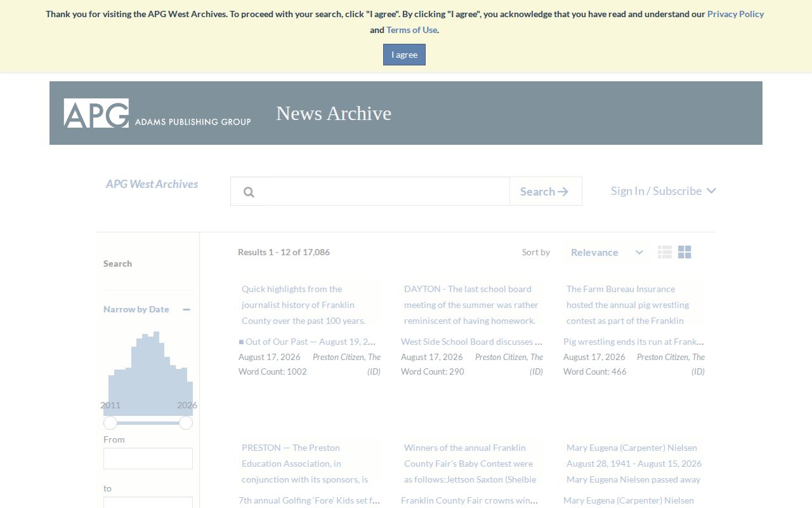Click the Word Count: 1002 text
This screenshot has height=508, width=812.
[x=273, y=371]
